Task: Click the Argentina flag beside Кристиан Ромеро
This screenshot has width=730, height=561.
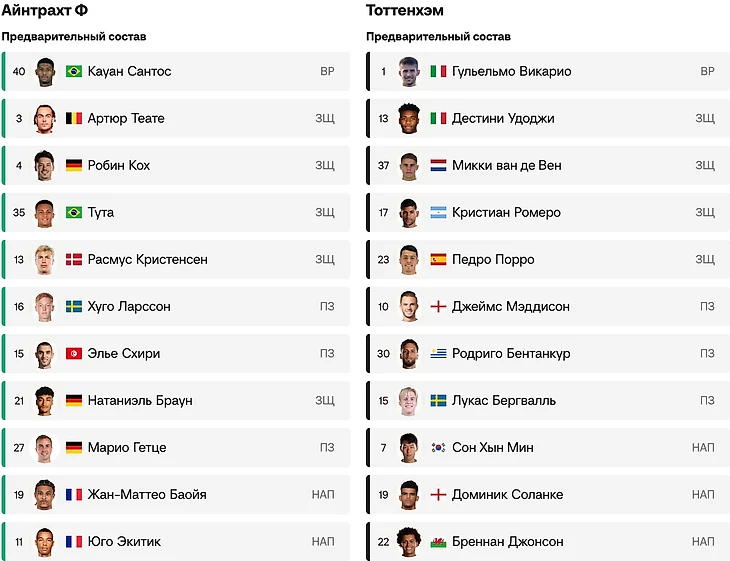Action: [x=438, y=213]
